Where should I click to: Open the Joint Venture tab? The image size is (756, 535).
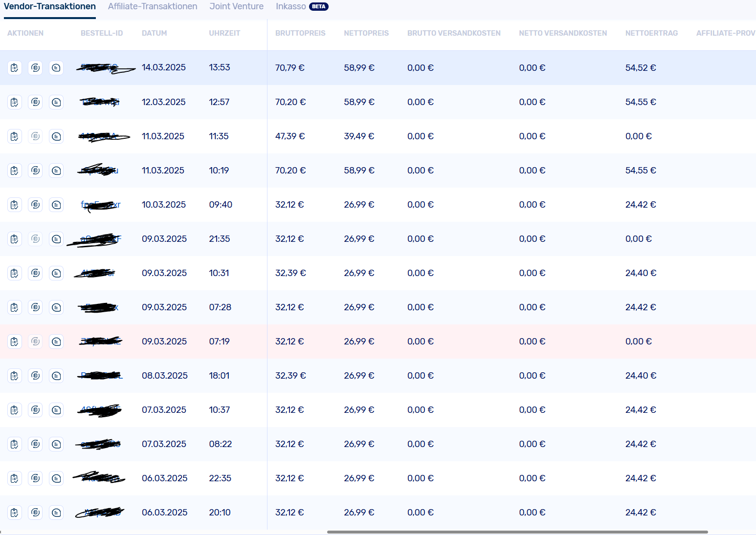click(x=236, y=7)
